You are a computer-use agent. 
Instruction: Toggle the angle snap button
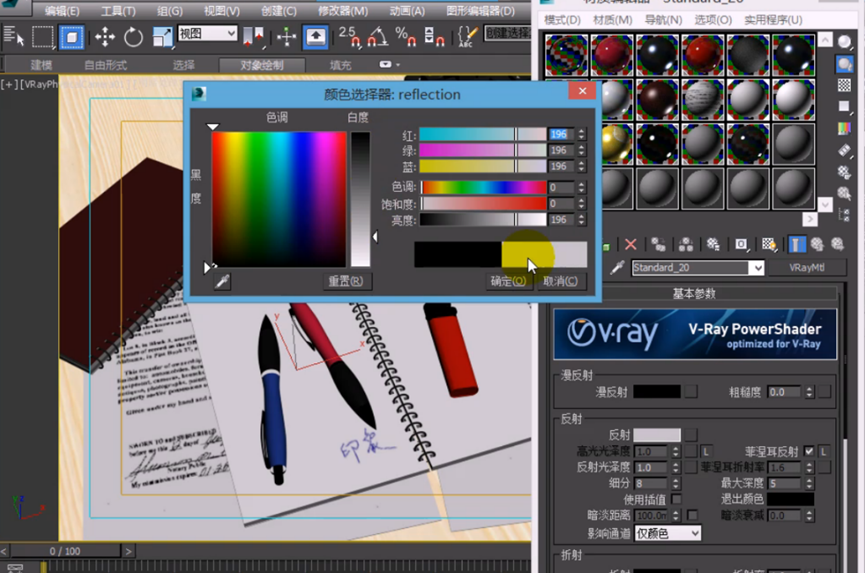click(x=378, y=37)
